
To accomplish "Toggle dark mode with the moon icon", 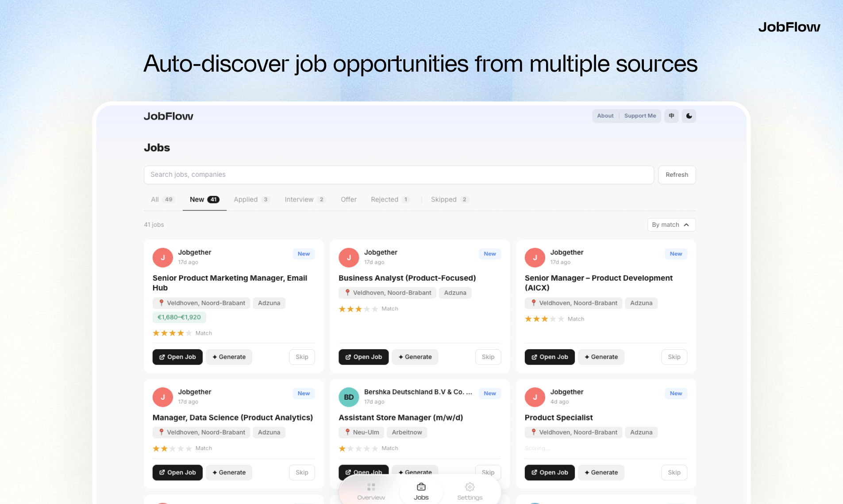I will coord(689,116).
